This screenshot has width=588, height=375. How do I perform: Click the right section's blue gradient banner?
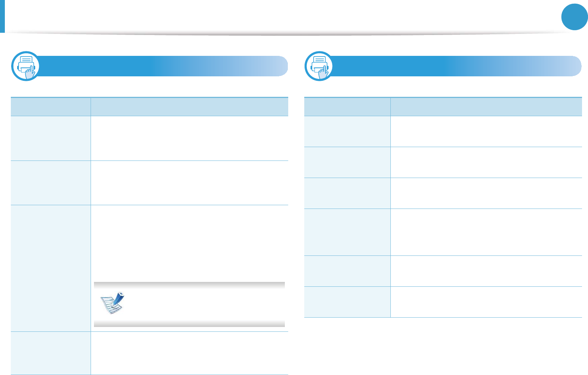457,66
